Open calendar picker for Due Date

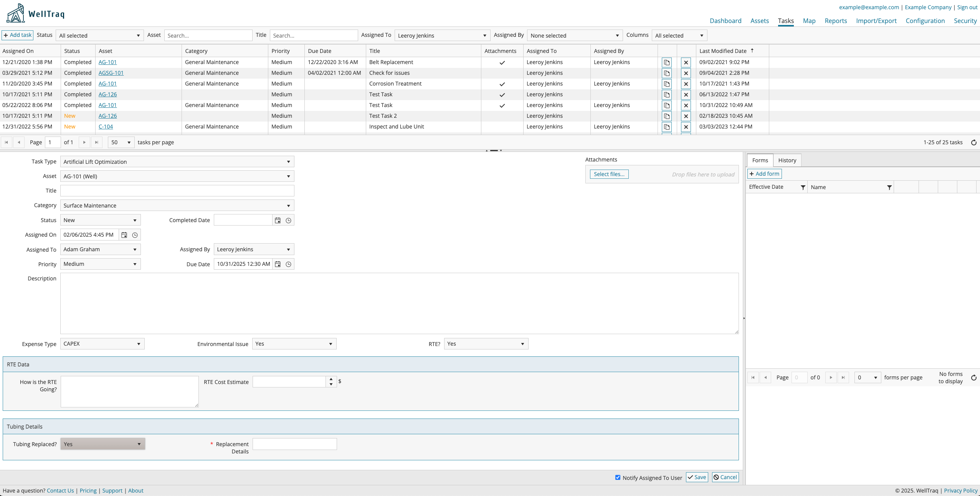point(278,264)
